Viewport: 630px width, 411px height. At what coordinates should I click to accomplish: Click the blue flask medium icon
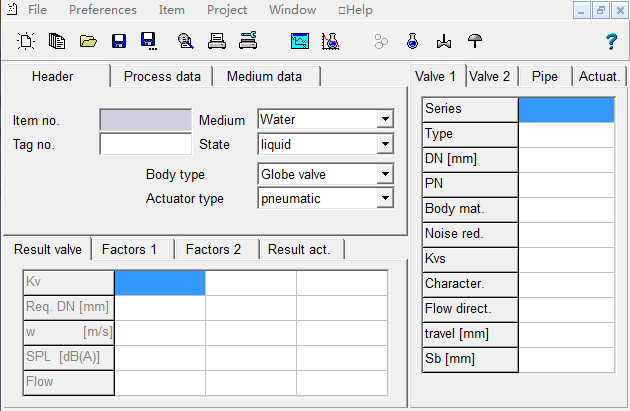pos(411,41)
